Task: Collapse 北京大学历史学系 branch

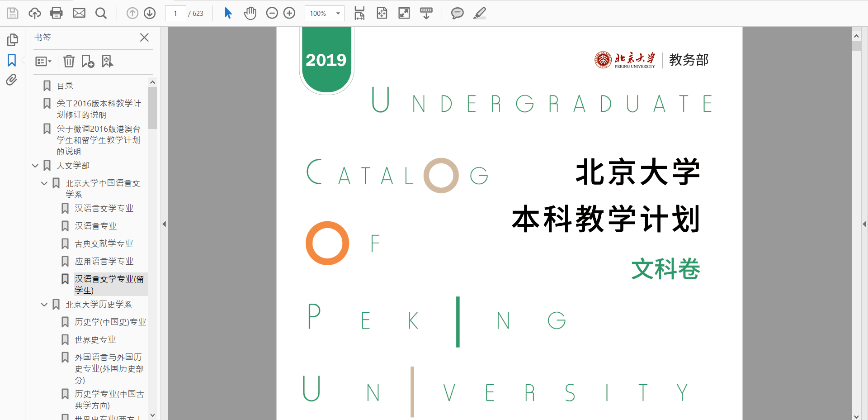Action: pos(44,305)
